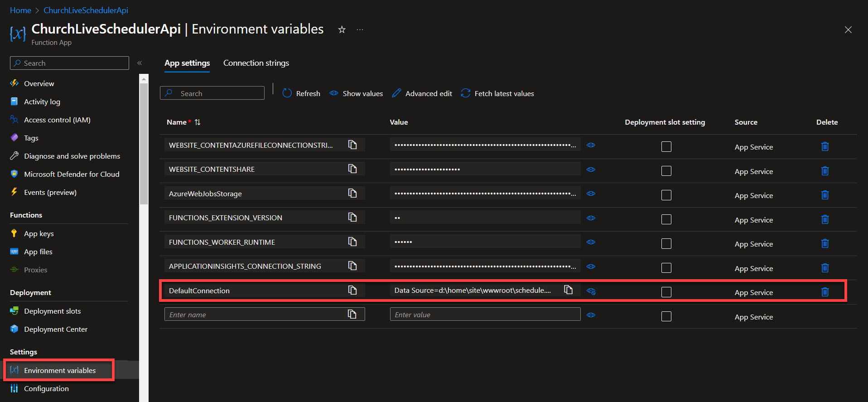The width and height of the screenshot is (868, 402).
Task: Copy the FUNCTIONS_WORKER_RUNTIME name
Action: click(x=352, y=242)
